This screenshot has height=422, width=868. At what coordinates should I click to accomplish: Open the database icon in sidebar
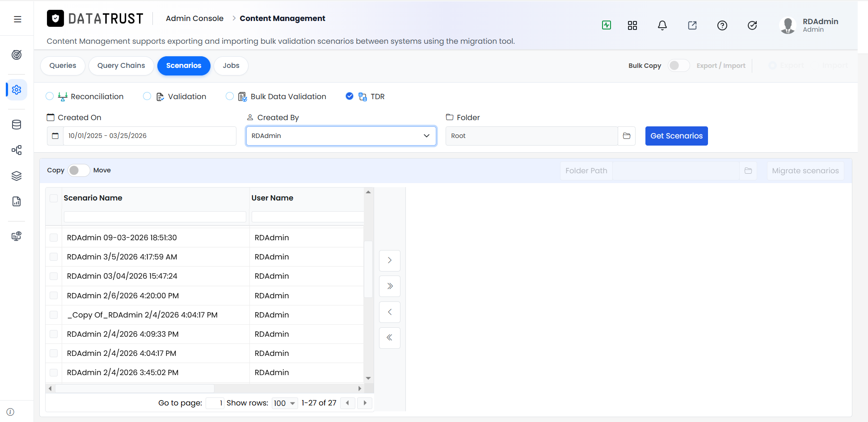click(x=17, y=125)
